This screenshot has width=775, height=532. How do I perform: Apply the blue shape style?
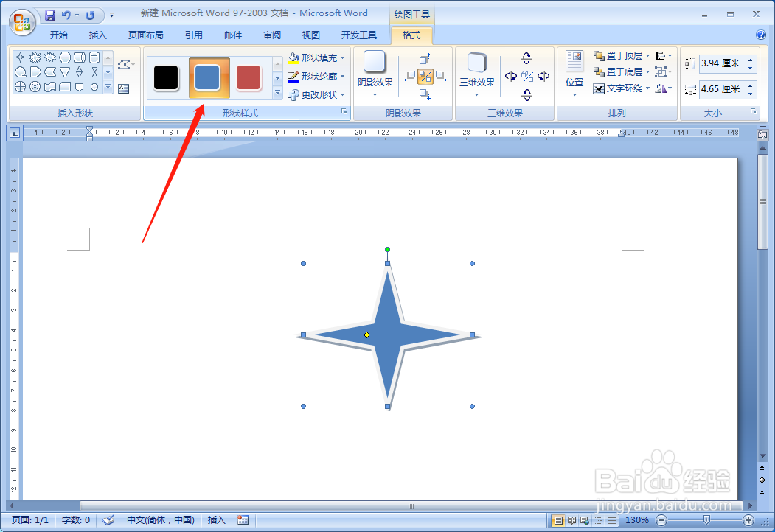[209, 77]
